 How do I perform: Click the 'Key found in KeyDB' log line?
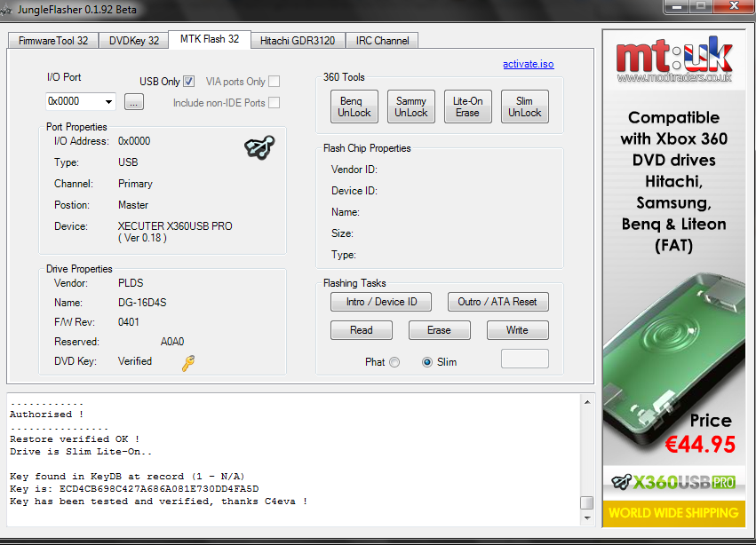(x=127, y=476)
